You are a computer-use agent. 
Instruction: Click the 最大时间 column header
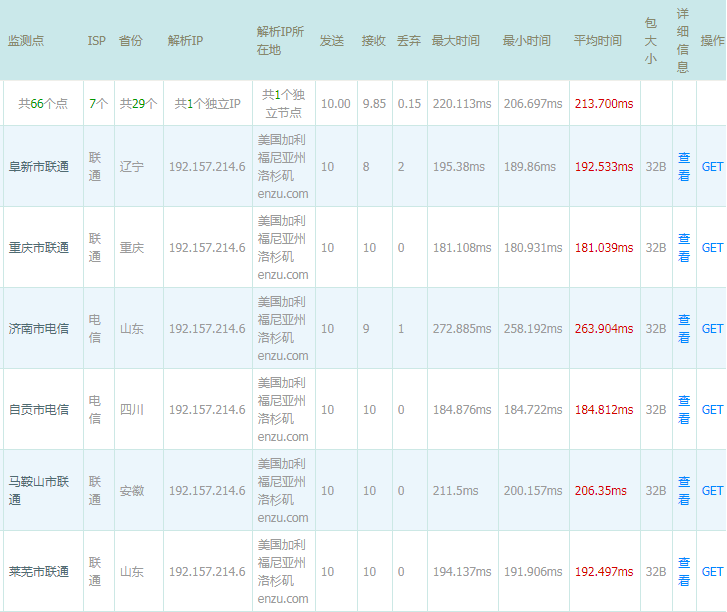(x=456, y=41)
